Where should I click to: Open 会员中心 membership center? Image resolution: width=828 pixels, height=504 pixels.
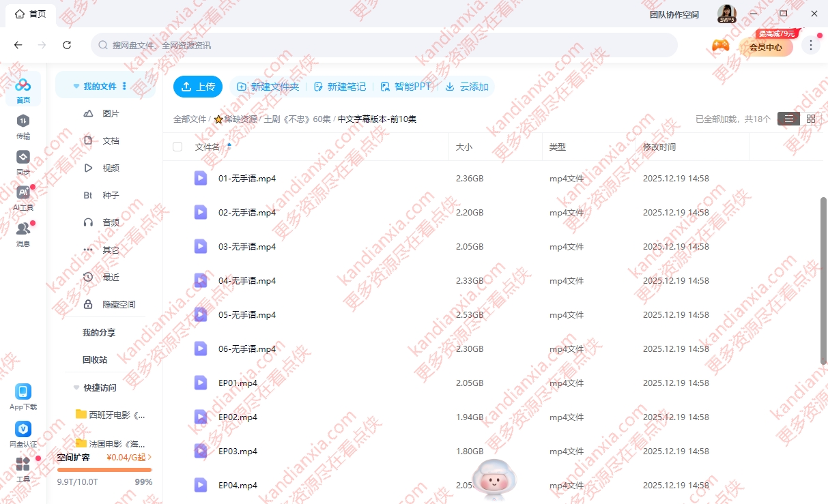(x=766, y=48)
